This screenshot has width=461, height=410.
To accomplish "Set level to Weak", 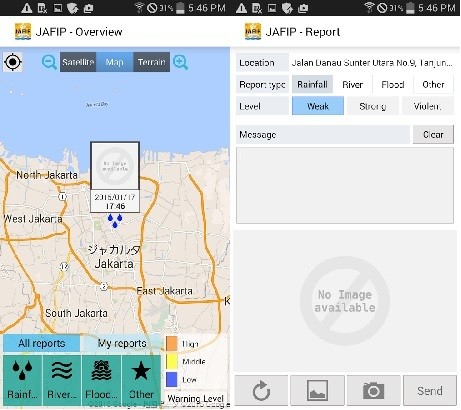I will [x=318, y=106].
